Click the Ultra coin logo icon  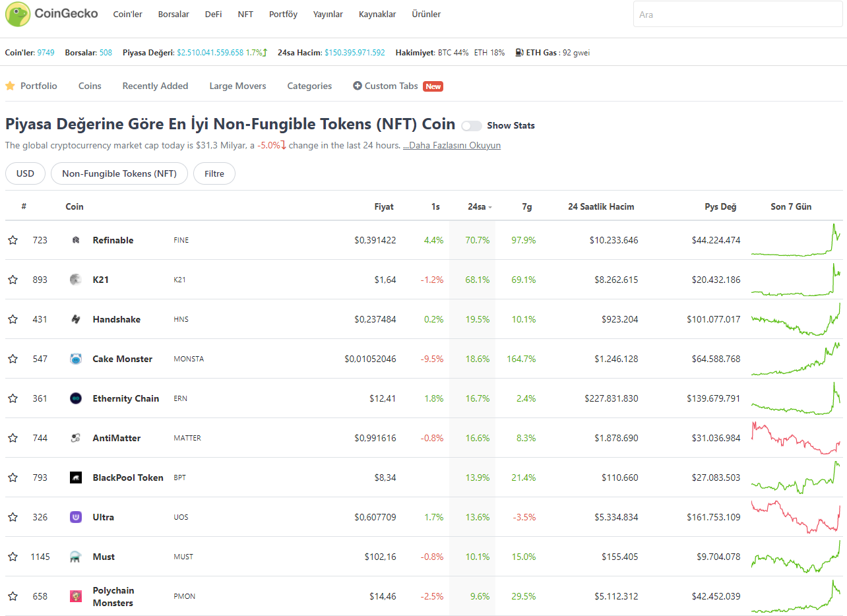76,517
